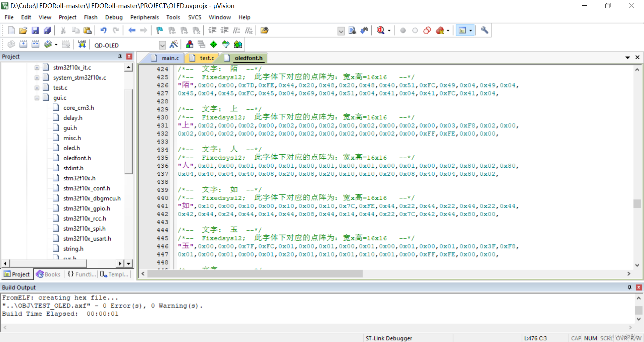This screenshot has width=644, height=342.
Task: Select stm32f10x_gpio.h in project tree
Action: coord(87,208)
